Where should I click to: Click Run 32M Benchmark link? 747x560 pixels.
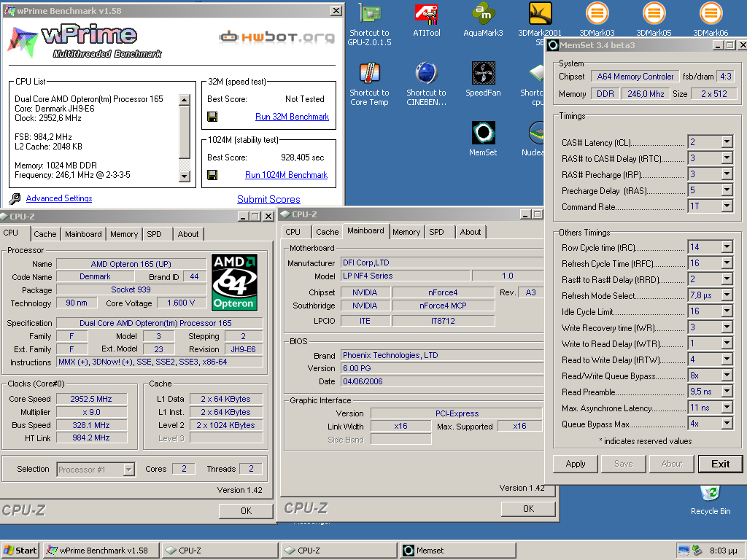[292, 117]
